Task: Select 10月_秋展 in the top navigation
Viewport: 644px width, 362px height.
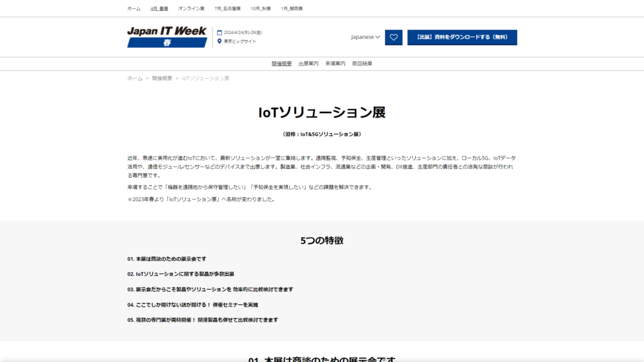Action: 261,9
